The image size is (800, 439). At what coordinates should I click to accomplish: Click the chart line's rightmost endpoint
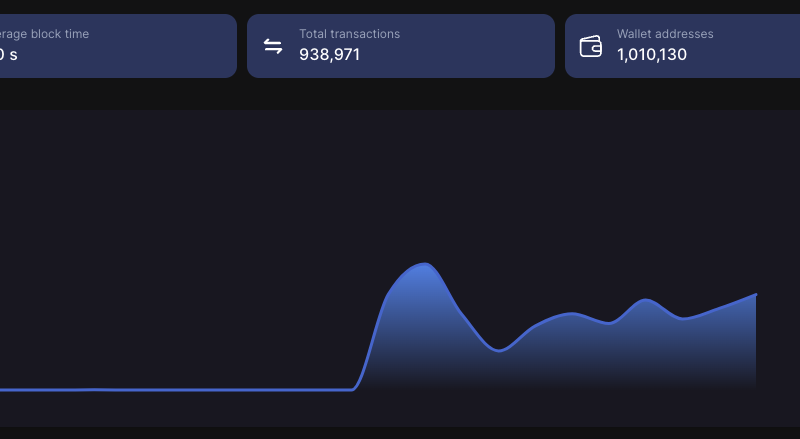(x=756, y=295)
